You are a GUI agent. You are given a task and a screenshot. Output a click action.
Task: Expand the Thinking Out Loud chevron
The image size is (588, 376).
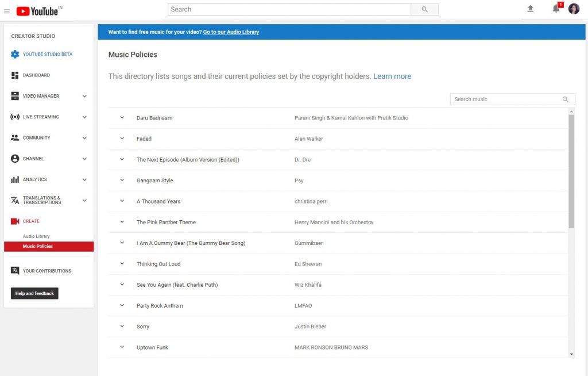122,263
